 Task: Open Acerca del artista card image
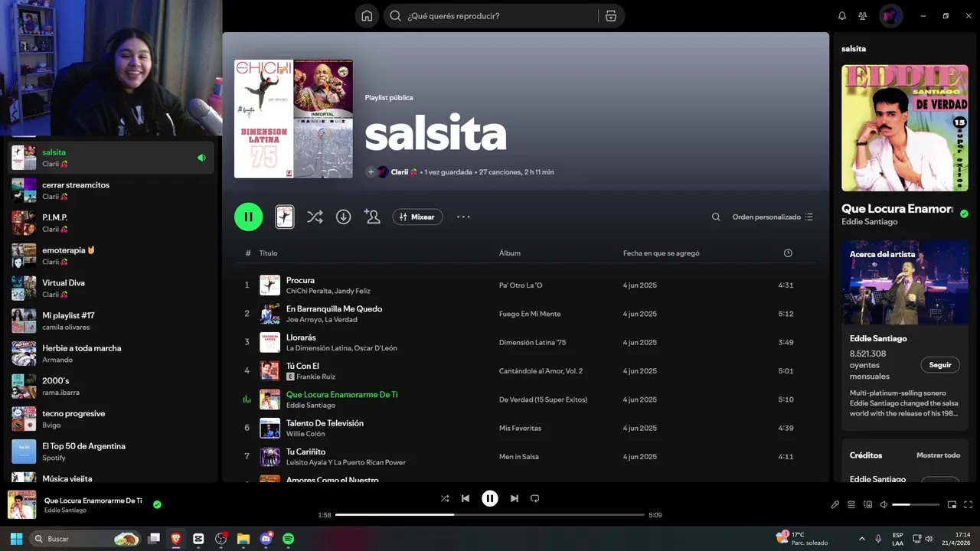(x=904, y=282)
